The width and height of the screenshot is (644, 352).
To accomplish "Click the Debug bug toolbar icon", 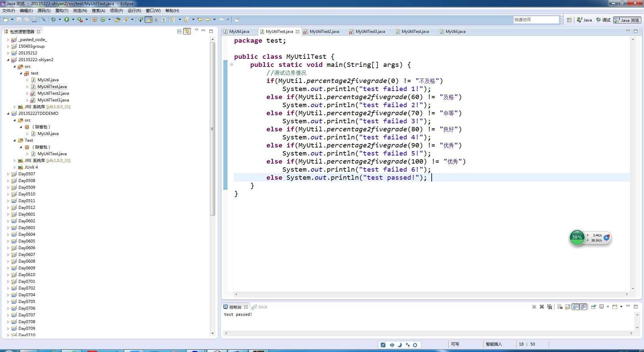I will coord(53,19).
